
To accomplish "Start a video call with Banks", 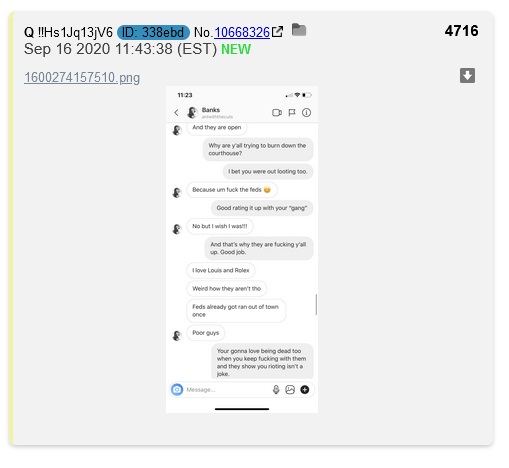I will tap(277, 113).
